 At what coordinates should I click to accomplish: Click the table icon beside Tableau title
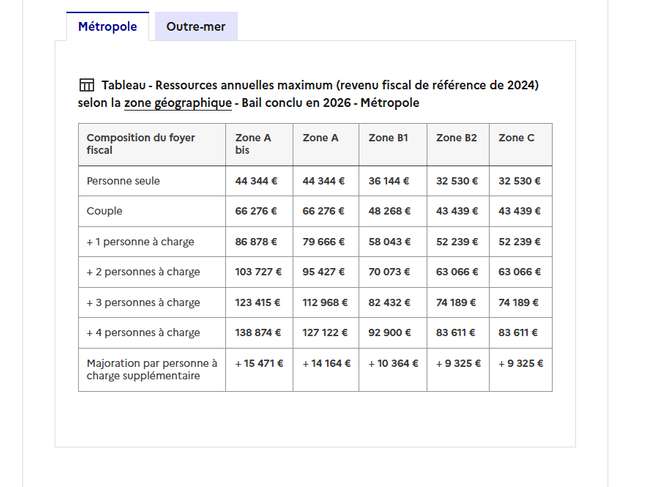click(x=87, y=85)
